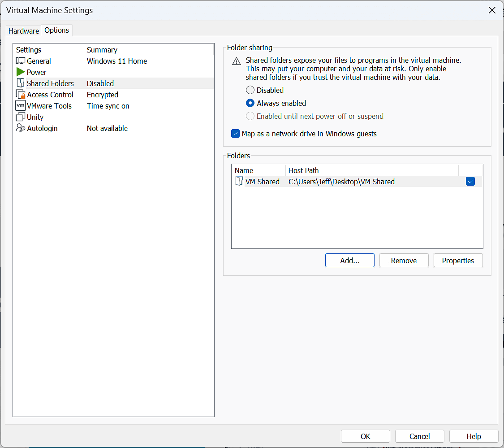Image resolution: width=504 pixels, height=448 pixels.
Task: Click the General monitor icon
Action: [x=21, y=61]
